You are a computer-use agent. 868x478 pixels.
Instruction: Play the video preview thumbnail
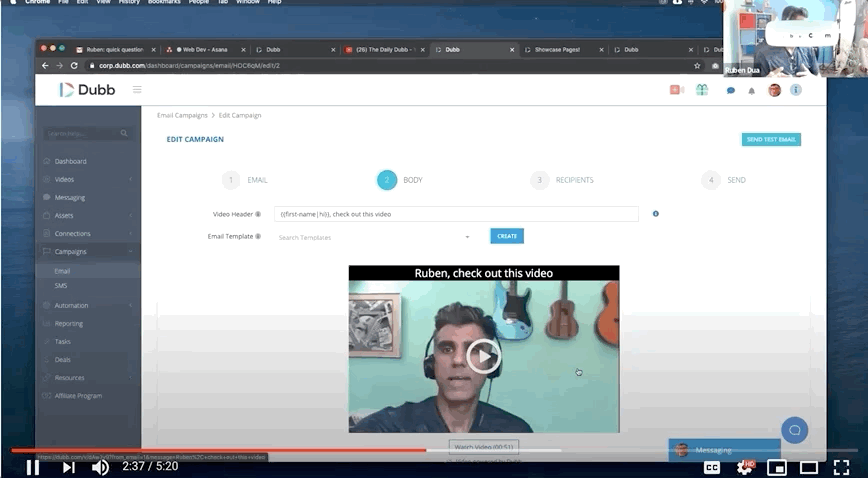[484, 357]
